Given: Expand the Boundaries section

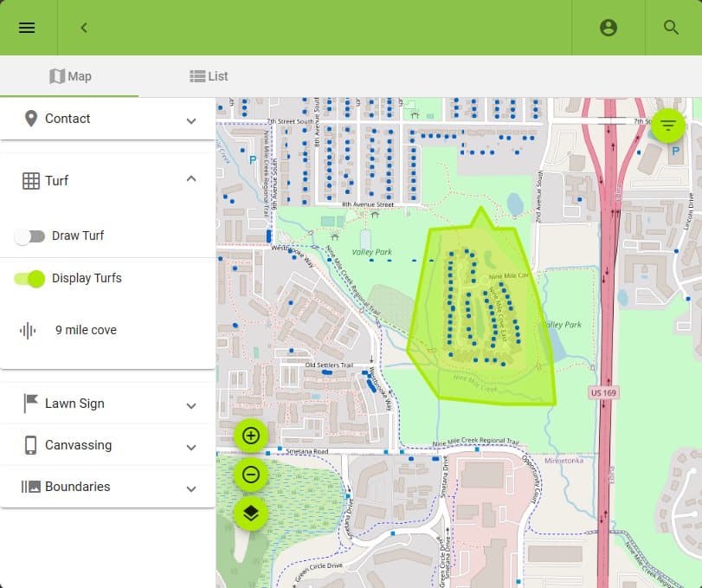Looking at the screenshot, I should pos(107,487).
